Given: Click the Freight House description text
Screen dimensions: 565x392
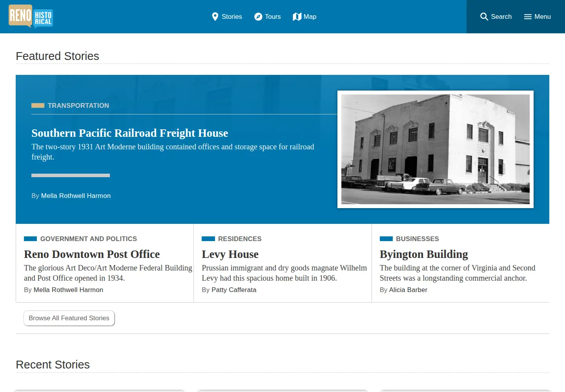Looking at the screenshot, I should (173, 152).
